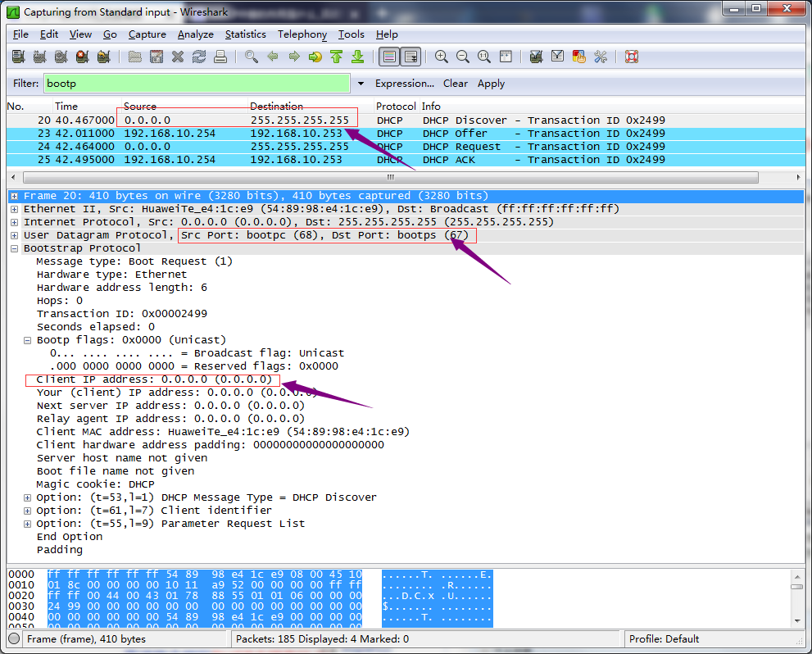Viewport: 812px width, 654px height.
Task: Select the Transaction ID: 0x00002499 line
Action: coord(122,314)
